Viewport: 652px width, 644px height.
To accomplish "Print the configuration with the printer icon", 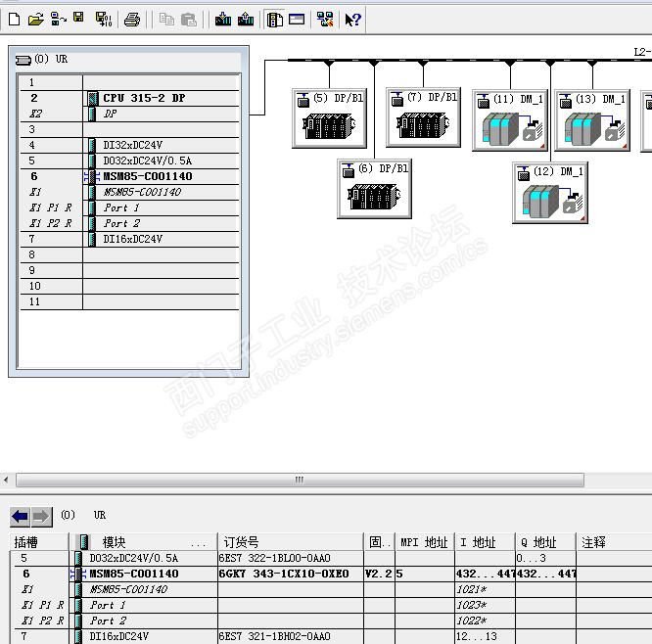I will click(x=132, y=20).
